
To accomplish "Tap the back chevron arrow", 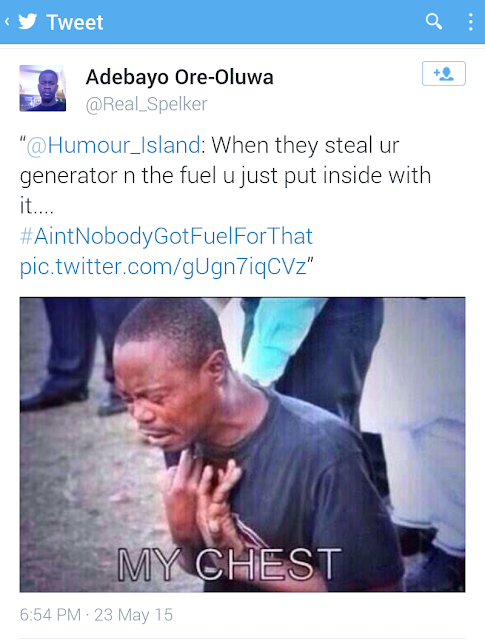I will (7, 21).
